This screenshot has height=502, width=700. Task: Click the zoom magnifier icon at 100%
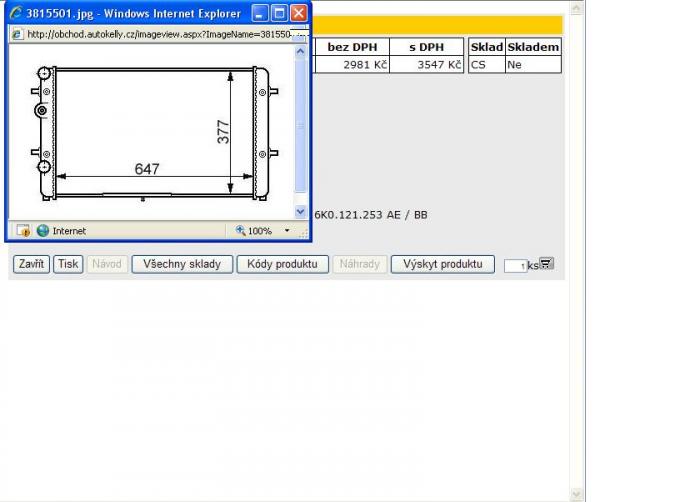240,230
